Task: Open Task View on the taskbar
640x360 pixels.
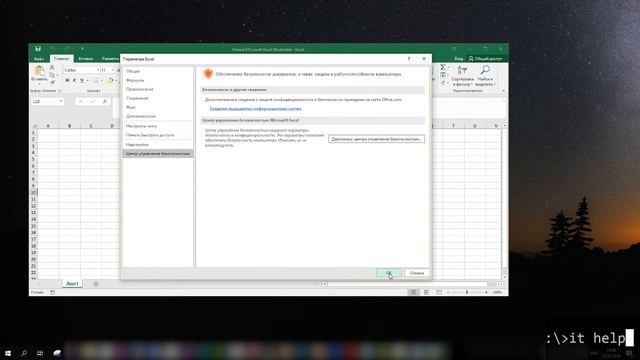Action: point(40,353)
